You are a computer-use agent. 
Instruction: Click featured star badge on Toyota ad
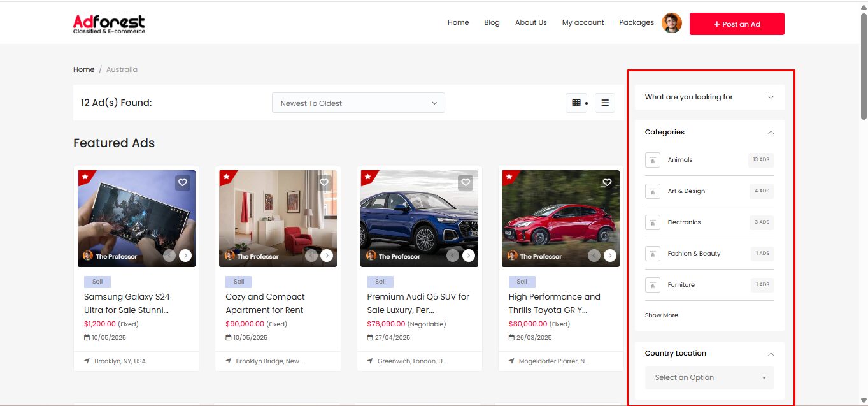click(509, 177)
